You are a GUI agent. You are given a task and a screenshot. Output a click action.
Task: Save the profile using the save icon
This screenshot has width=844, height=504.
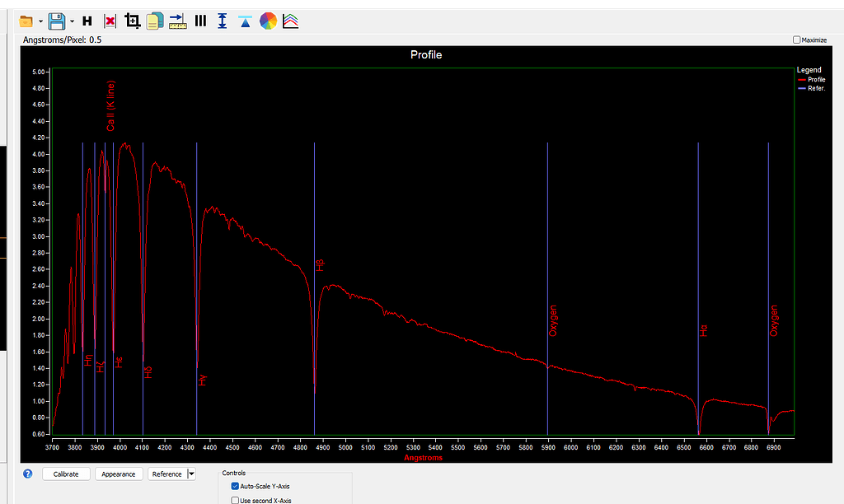[58, 21]
